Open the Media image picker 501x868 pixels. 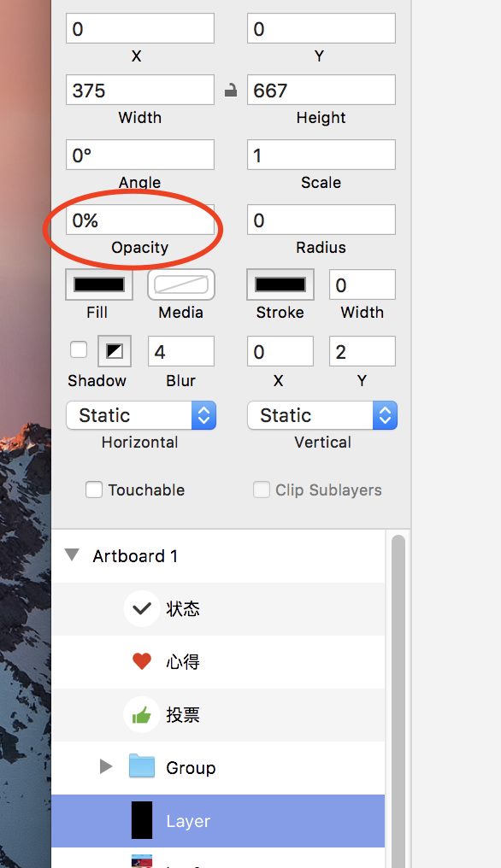(181, 284)
